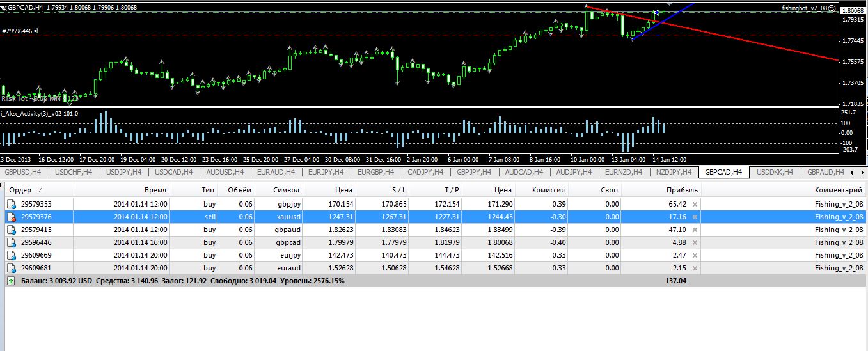
Task: Click the active GBPCAD,H4 chart tab
Action: [x=723, y=172]
